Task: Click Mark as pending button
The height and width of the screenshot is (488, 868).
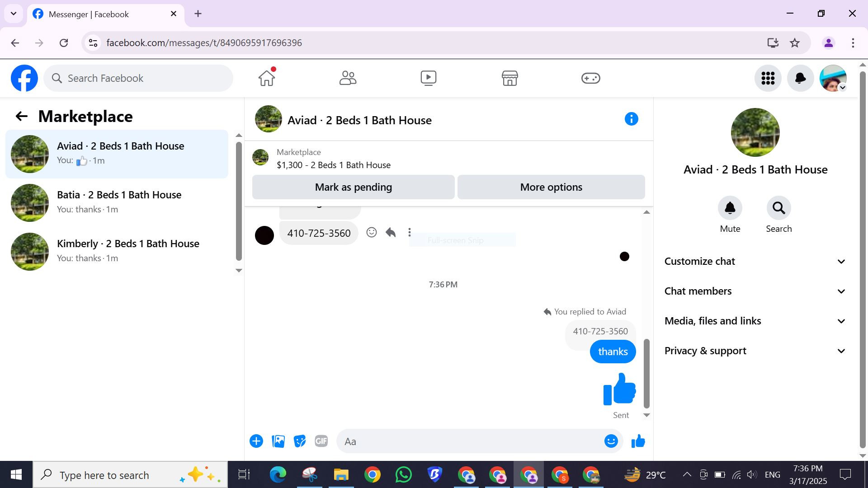Action: 353,187
